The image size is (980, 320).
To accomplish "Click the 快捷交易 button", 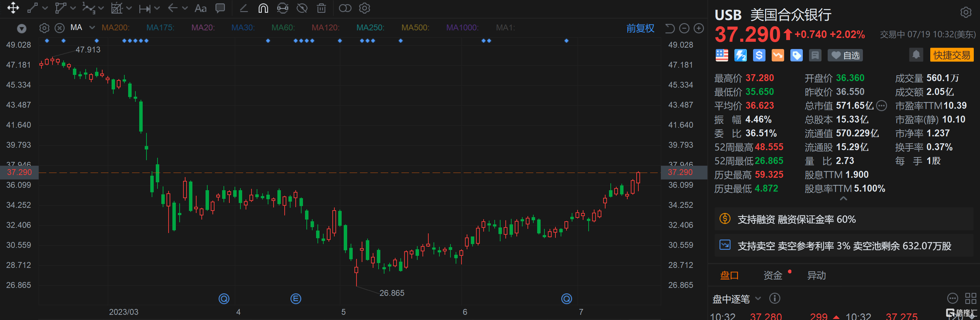I will pyautogui.click(x=952, y=55).
